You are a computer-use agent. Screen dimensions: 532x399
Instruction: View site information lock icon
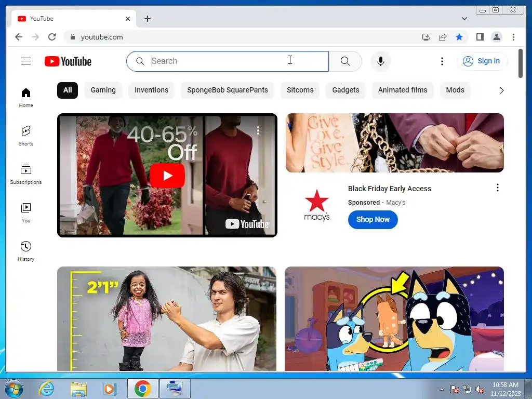point(72,37)
